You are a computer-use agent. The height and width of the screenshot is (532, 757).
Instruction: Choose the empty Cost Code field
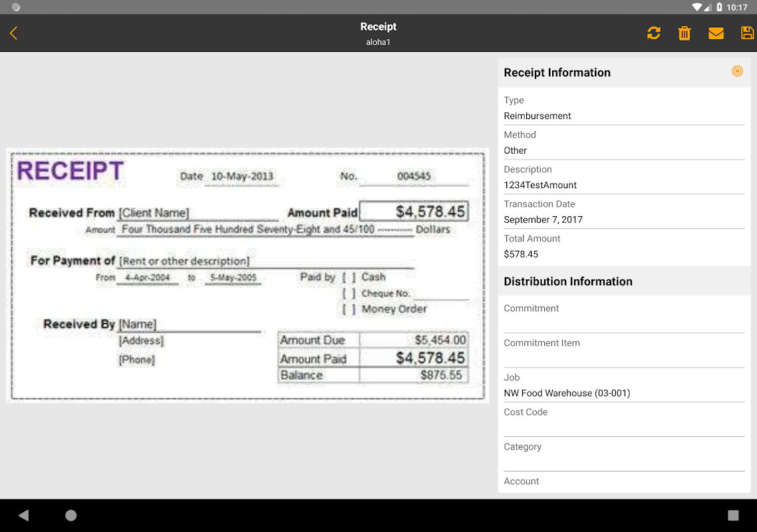624,420
